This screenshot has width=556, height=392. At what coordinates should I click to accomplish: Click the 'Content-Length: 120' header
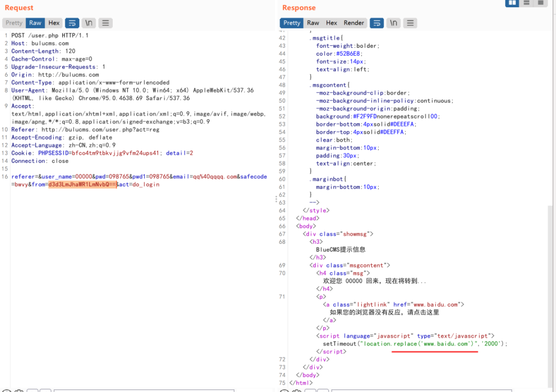43,51
